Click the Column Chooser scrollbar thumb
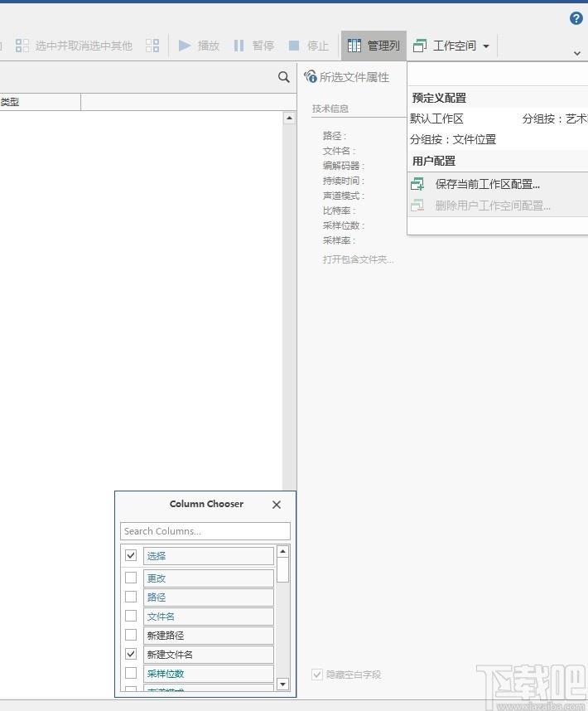 (282, 570)
